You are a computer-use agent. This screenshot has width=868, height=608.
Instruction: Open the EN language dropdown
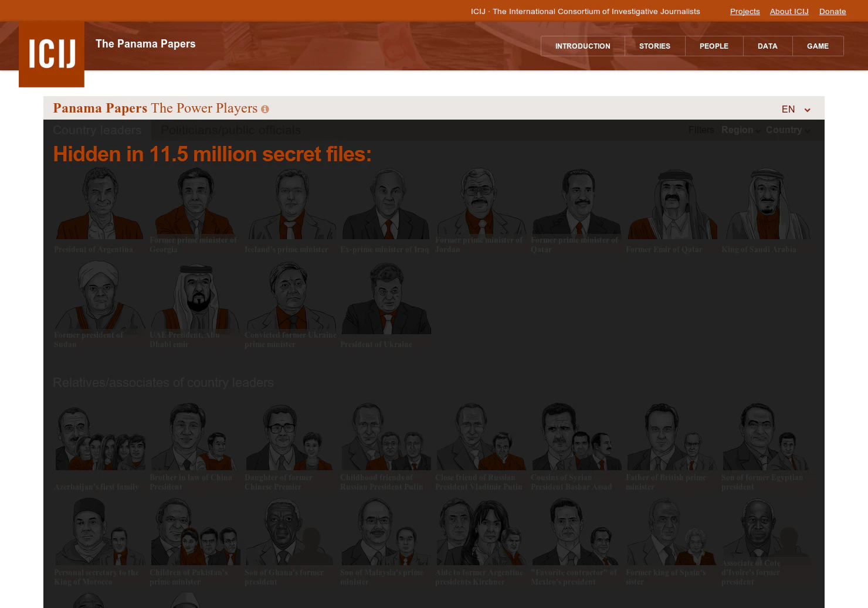[795, 109]
